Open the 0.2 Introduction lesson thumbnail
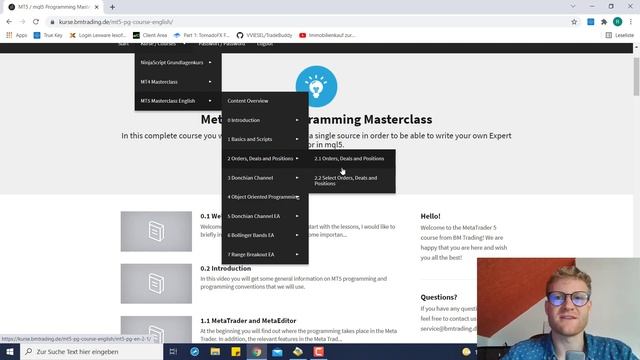This screenshot has width=640, height=360. [x=156, y=284]
